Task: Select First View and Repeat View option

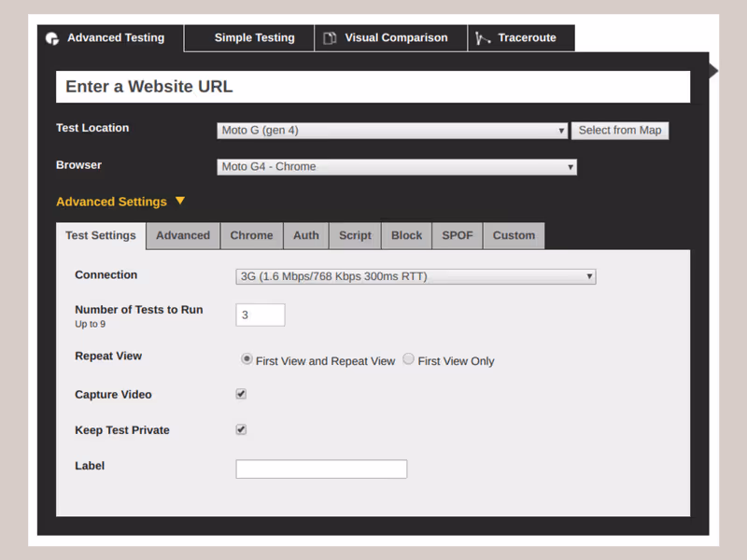Action: [247, 359]
